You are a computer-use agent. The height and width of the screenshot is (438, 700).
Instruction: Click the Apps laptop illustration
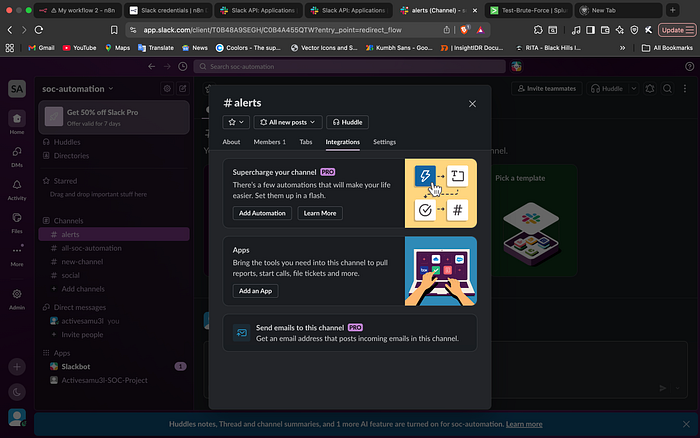[441, 271]
